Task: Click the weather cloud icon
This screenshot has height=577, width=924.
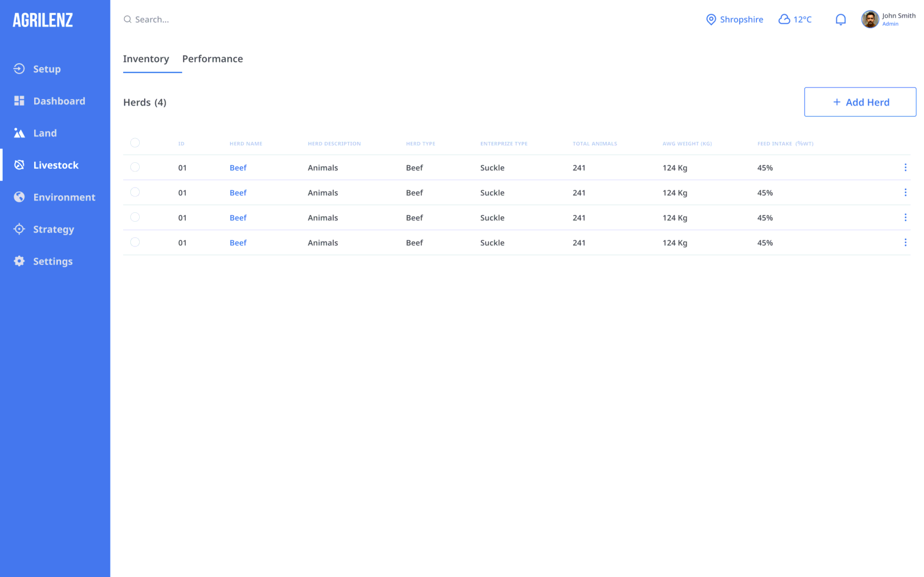Action: pos(784,20)
